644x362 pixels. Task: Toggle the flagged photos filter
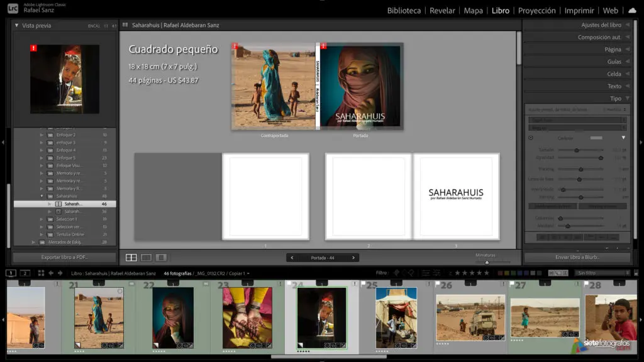tap(396, 273)
